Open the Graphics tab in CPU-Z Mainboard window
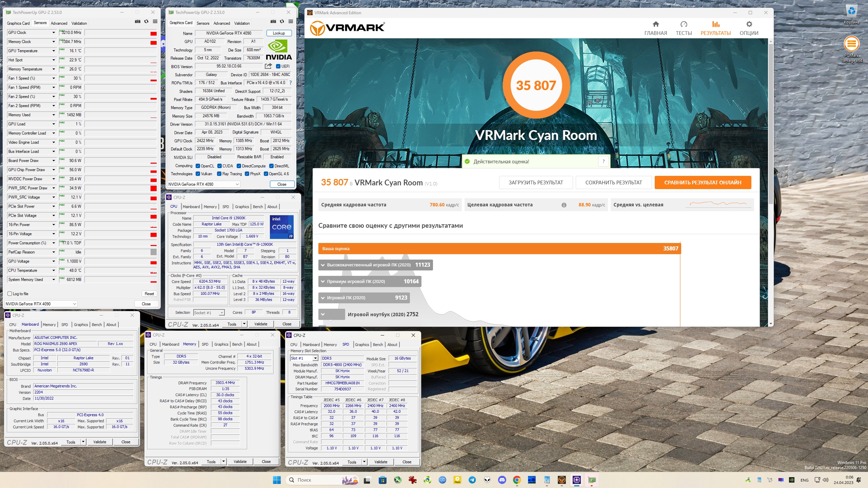 coord(81,325)
